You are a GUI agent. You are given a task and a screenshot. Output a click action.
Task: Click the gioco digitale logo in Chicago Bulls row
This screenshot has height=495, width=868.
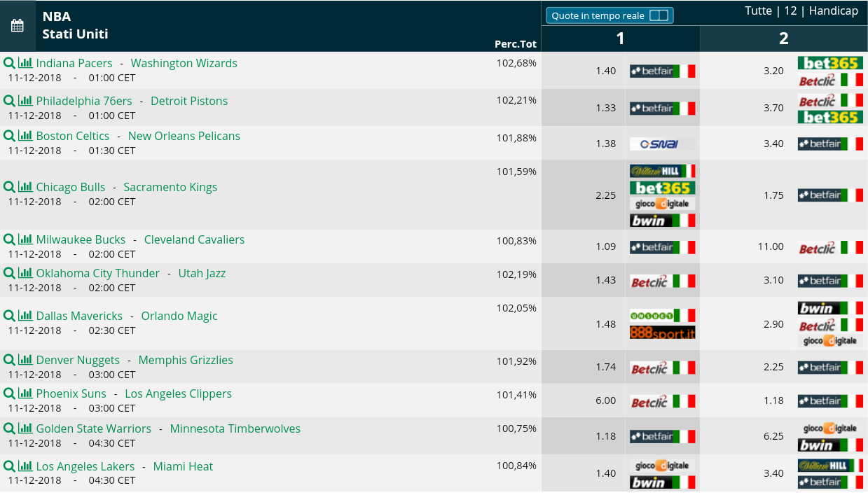662,204
